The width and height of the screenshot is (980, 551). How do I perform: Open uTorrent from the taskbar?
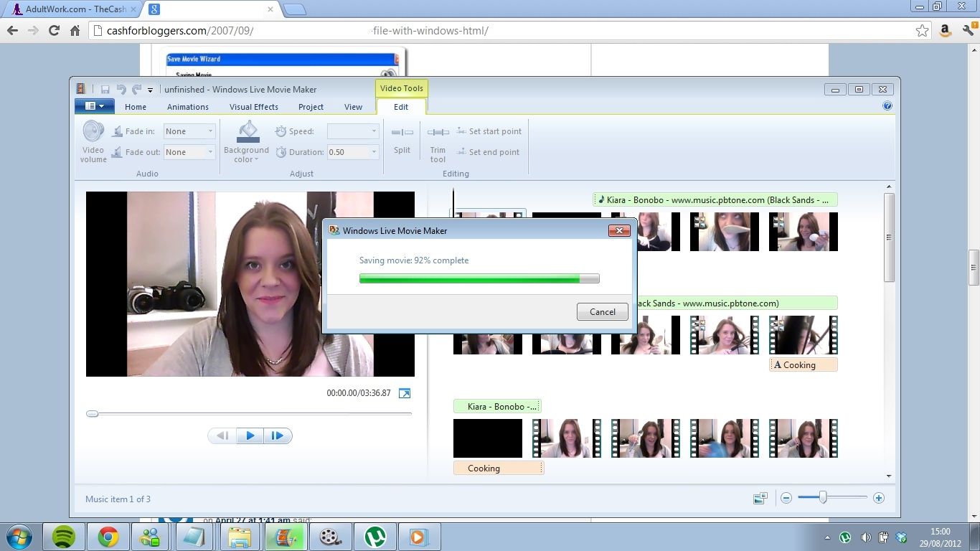[x=375, y=537]
